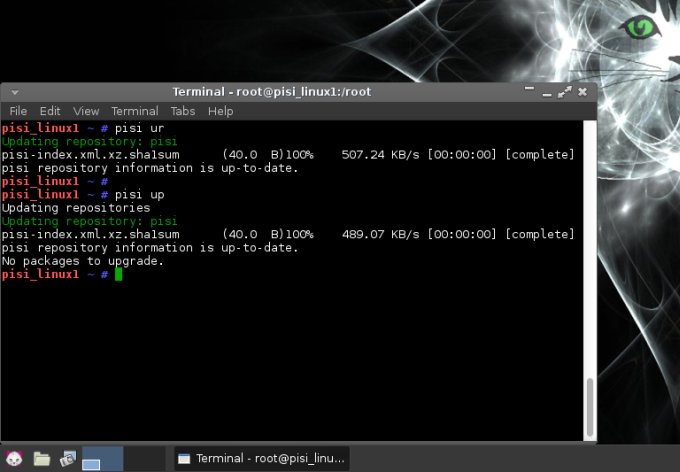The image size is (680, 472).
Task: Open the Help menu
Action: 220,111
